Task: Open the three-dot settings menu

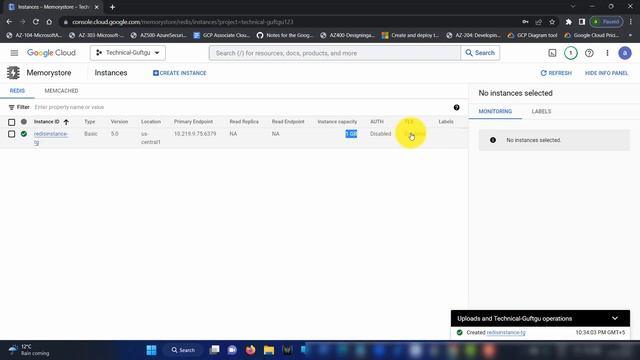Action: click(607, 53)
